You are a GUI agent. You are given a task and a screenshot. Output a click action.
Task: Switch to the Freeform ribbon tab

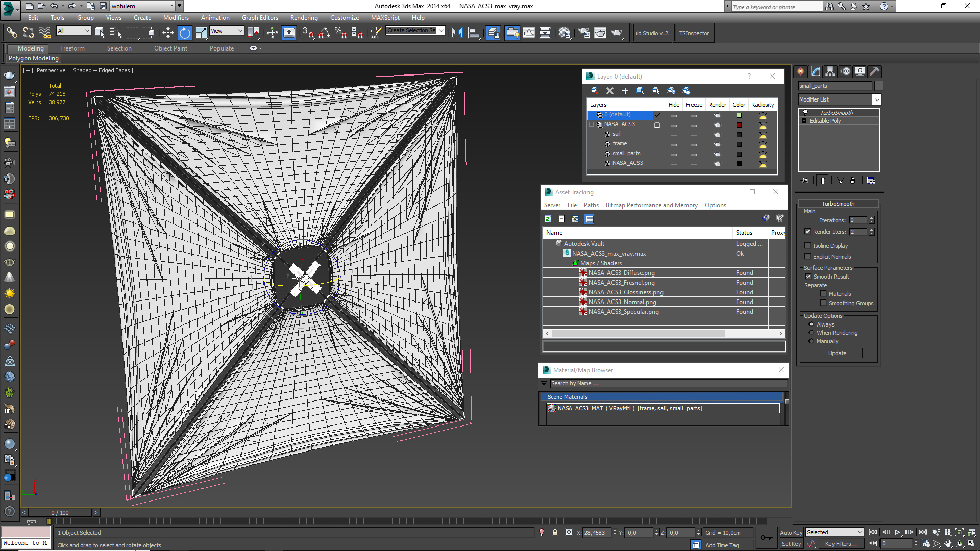[x=72, y=48]
